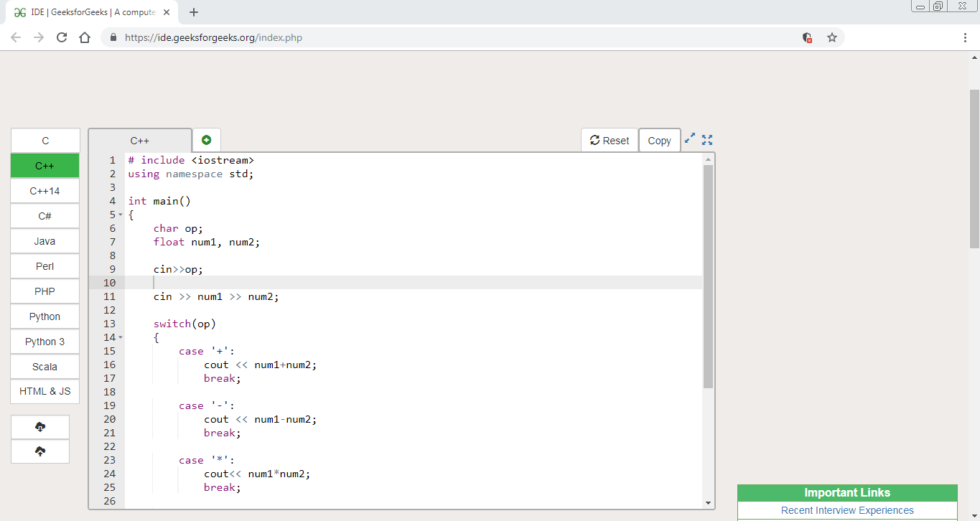Click the cloud download icon button
The image size is (980, 521).
[x=40, y=427]
